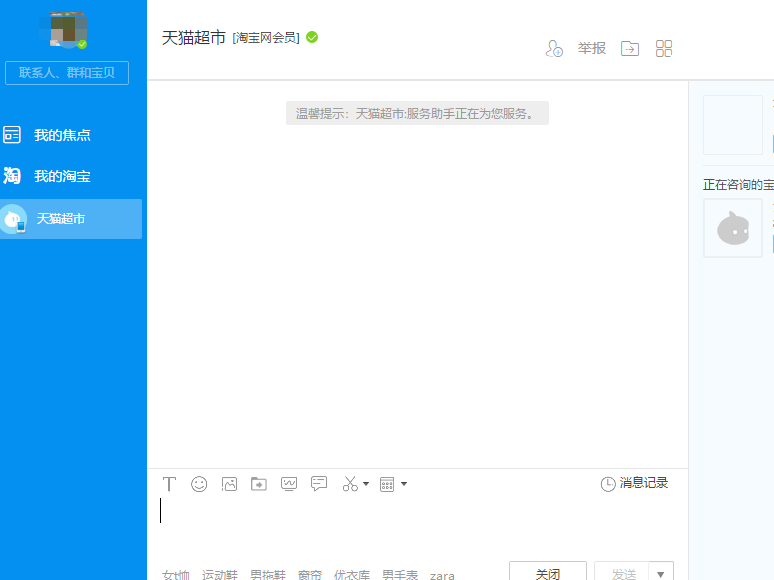Click the send image icon
Image resolution: width=774 pixels, height=580 pixels.
[x=230, y=484]
